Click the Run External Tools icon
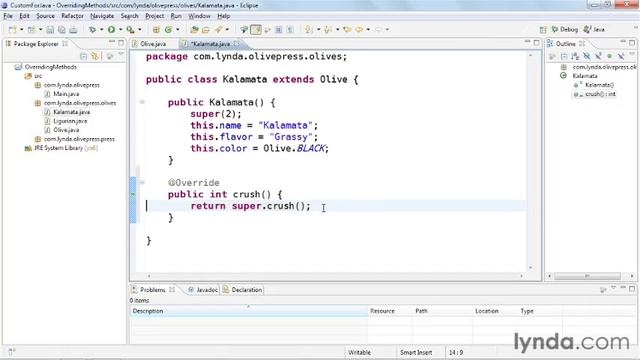Image resolution: width=640 pixels, height=360 pixels. (x=130, y=29)
